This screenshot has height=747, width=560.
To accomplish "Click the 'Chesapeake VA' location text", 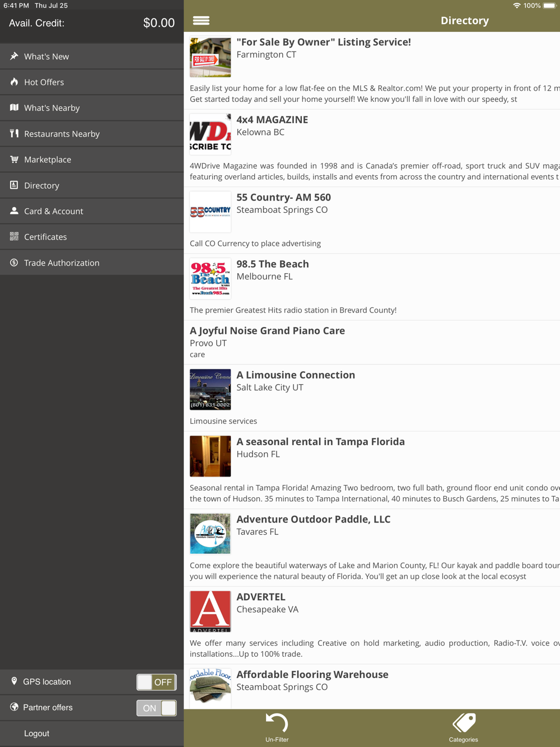I will tap(268, 609).
